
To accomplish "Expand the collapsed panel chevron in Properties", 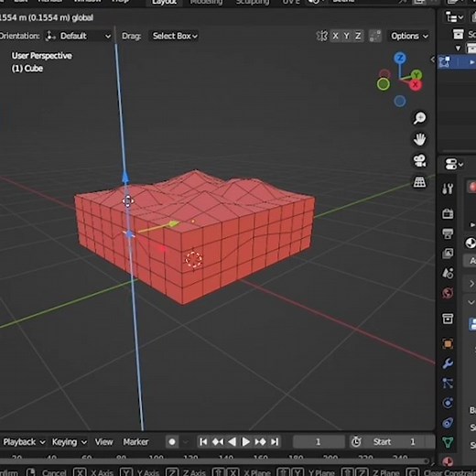I will (x=471, y=284).
